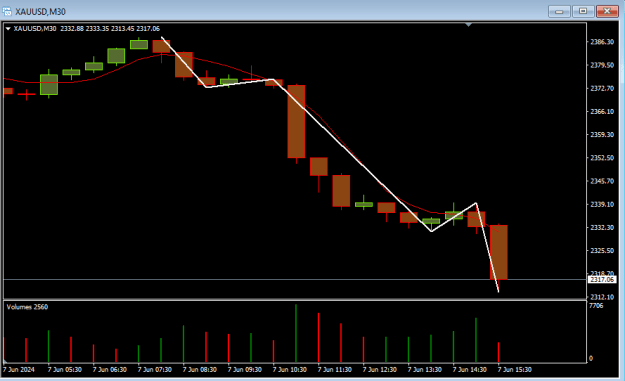Click the 2366.10 price axis label
Image resolution: width=625 pixels, height=381 pixels.
[x=602, y=112]
